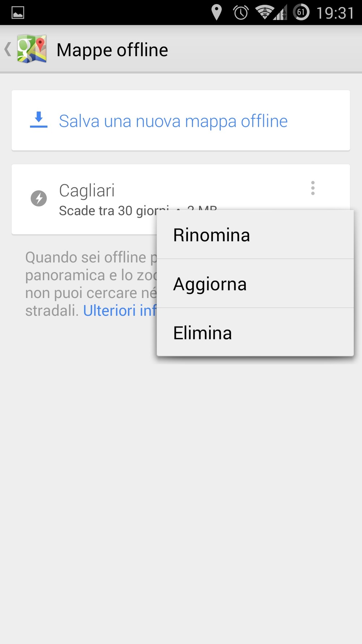Tap the lightning bolt icon beside Cagliari

(39, 198)
